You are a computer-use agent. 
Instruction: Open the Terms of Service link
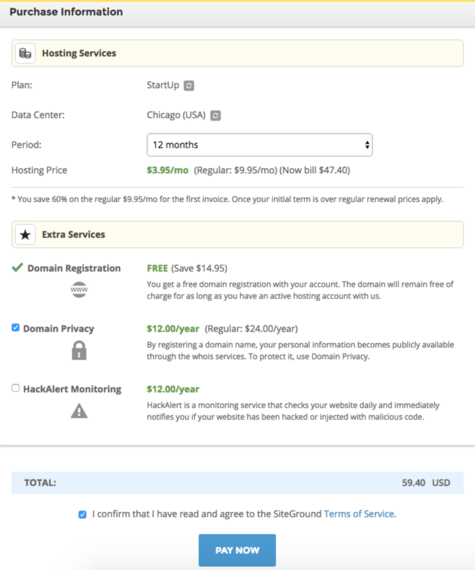360,514
